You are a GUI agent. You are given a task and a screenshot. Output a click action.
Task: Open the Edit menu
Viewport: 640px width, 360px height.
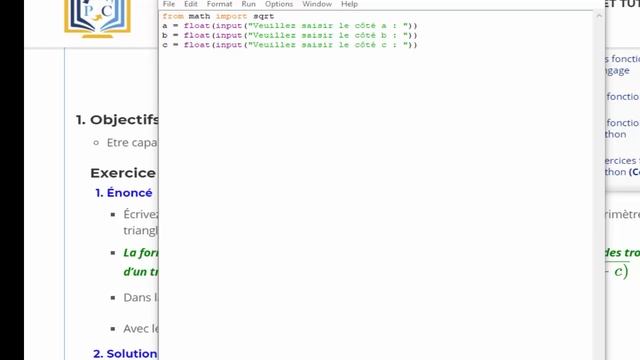(190, 4)
